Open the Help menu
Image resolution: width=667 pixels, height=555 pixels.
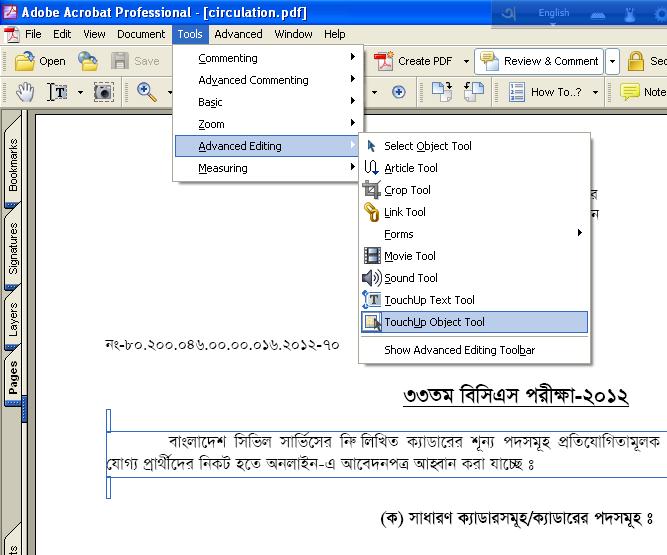pyautogui.click(x=335, y=34)
